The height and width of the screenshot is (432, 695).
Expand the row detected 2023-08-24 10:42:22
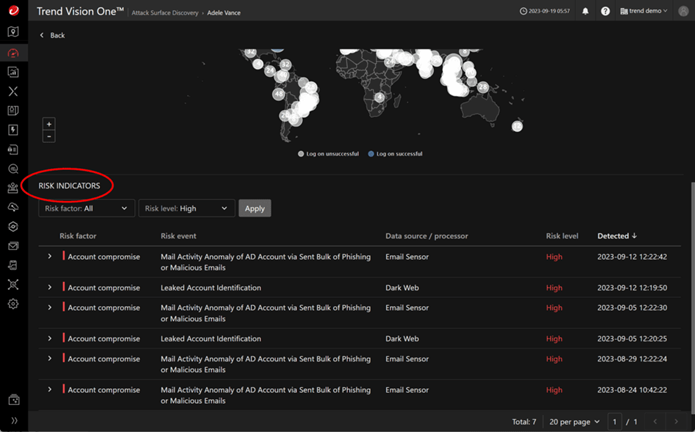(x=50, y=389)
